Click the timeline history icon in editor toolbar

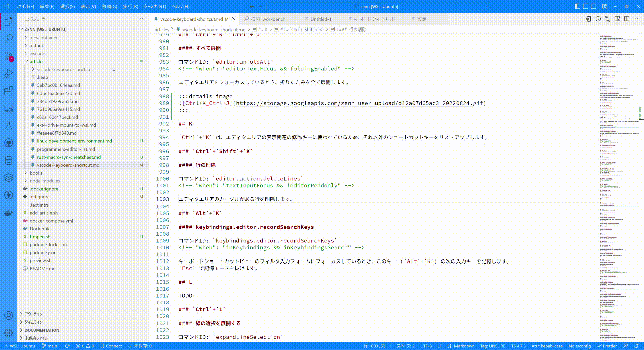598,19
